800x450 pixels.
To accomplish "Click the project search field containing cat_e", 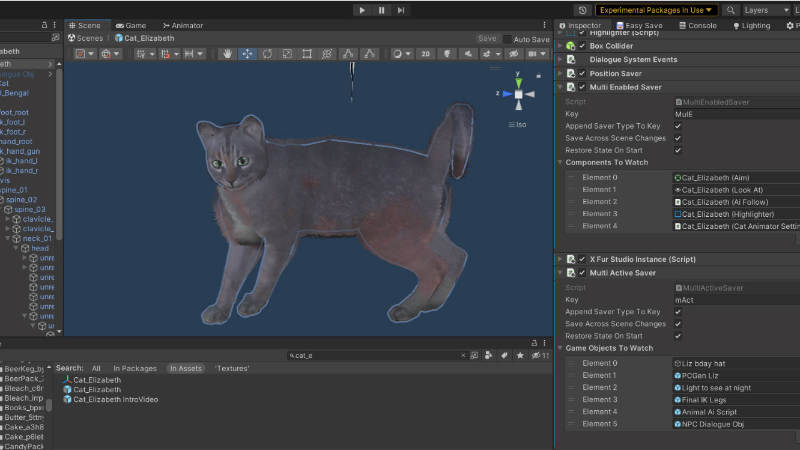I will click(x=375, y=356).
